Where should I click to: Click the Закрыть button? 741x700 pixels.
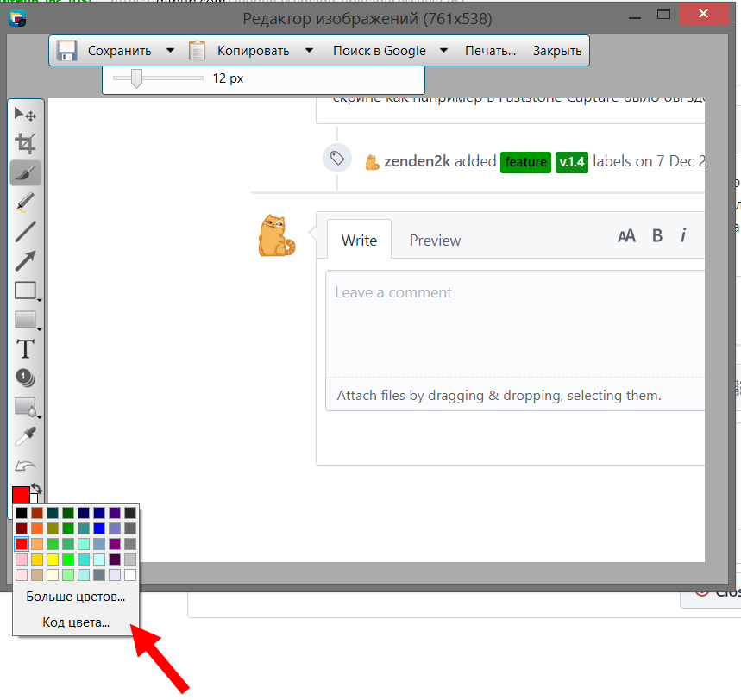tap(557, 51)
